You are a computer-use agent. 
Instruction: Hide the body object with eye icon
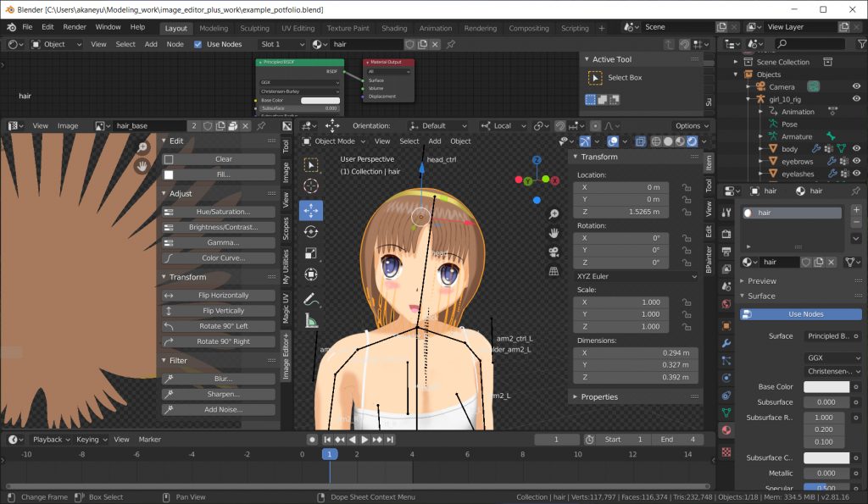(x=856, y=148)
